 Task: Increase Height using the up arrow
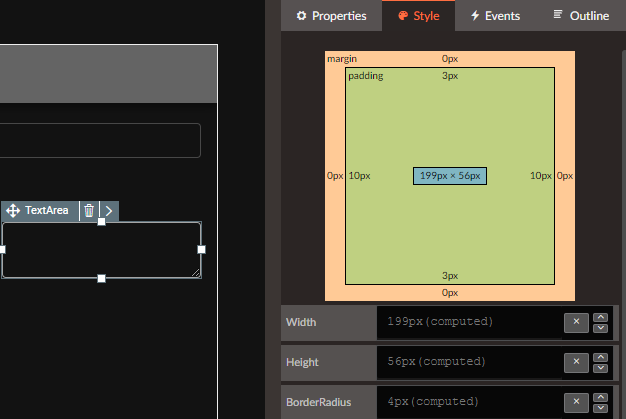600,358
